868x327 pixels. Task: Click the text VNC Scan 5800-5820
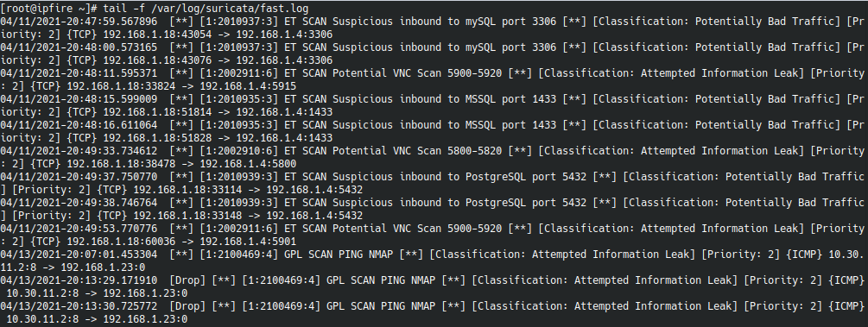coord(447,150)
